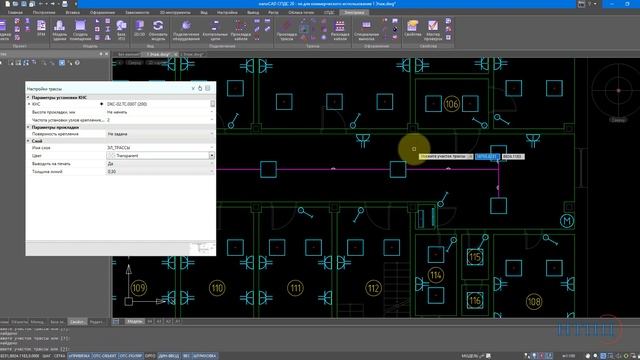Click the Модель здания ribbon icon
The image size is (640, 360).
coord(60,29)
